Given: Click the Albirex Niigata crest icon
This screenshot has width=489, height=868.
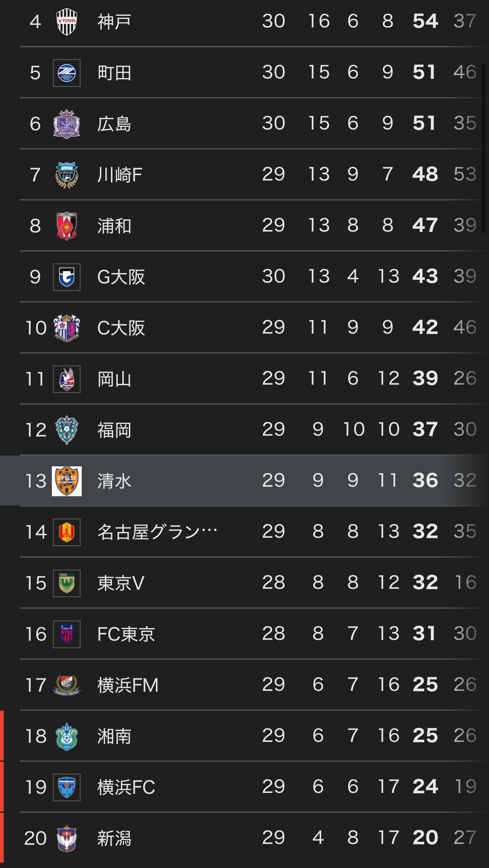Looking at the screenshot, I should coord(67,839).
